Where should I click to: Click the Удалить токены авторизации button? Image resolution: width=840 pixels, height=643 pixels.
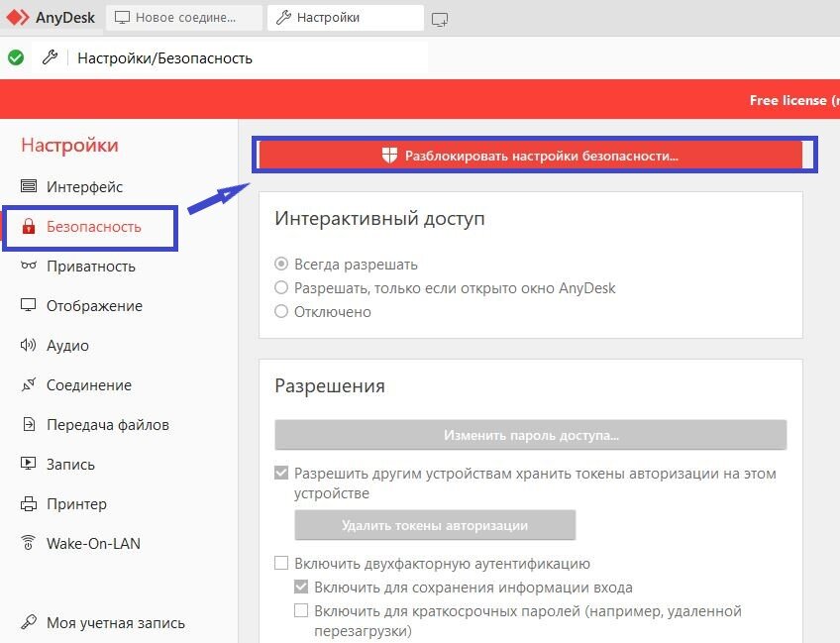point(435,525)
